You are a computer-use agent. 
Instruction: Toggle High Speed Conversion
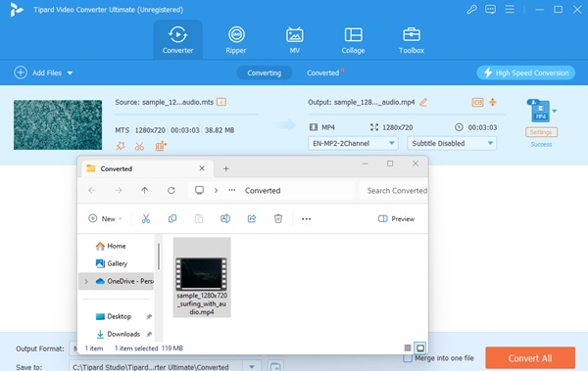tap(525, 72)
